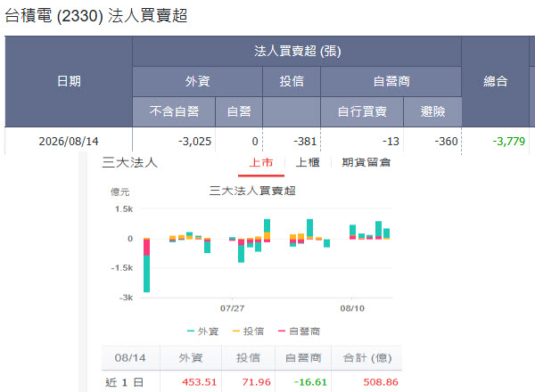The height and width of the screenshot is (392, 535).
Task: Select the 投信 value -381
Action: pos(305,141)
